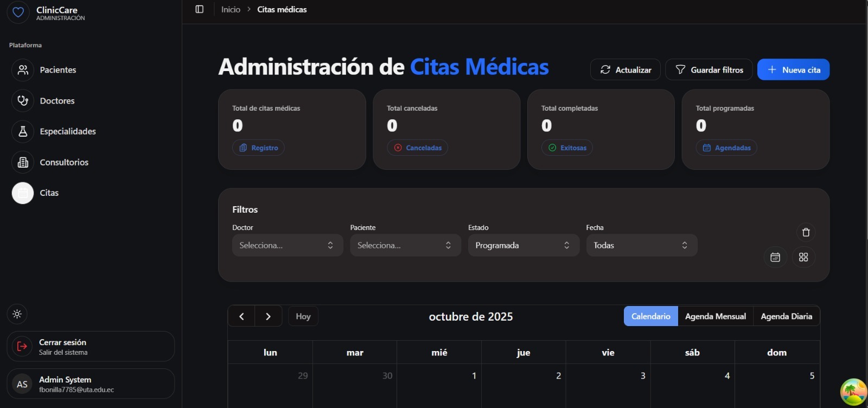Click the Hoy button
The image size is (868, 408).
click(303, 316)
